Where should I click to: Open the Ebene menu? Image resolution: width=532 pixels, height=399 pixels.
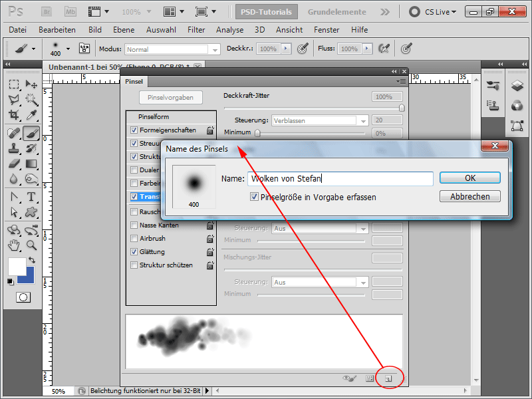click(x=124, y=30)
